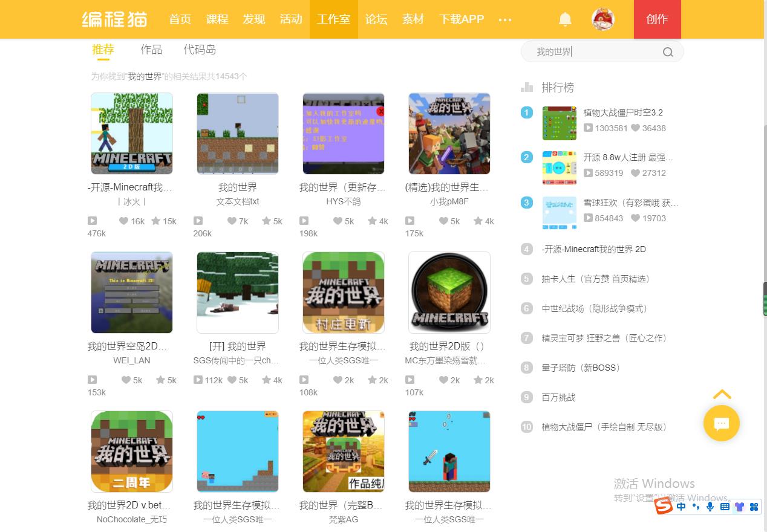Click the search field containing 我的世界

tap(602, 52)
